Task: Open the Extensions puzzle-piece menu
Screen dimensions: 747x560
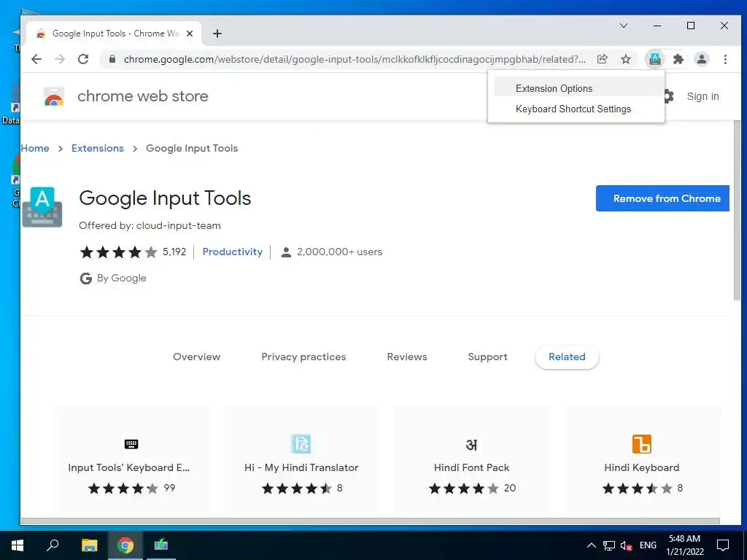Action: tap(678, 59)
